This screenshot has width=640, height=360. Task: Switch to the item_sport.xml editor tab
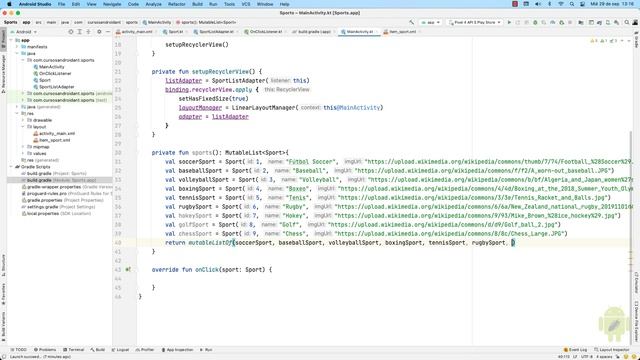coord(402,32)
